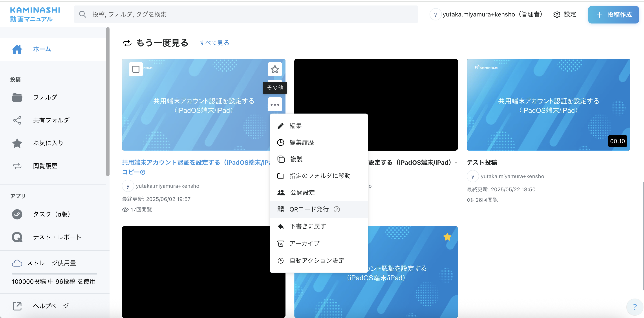Open the user avatar 'y' in header
The height and width of the screenshot is (318, 644).
tap(435, 14)
